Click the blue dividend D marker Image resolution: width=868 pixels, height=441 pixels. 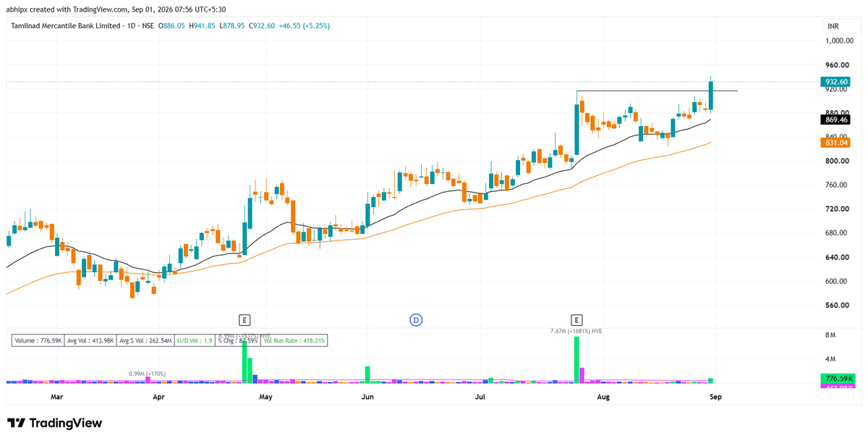pyautogui.click(x=416, y=319)
